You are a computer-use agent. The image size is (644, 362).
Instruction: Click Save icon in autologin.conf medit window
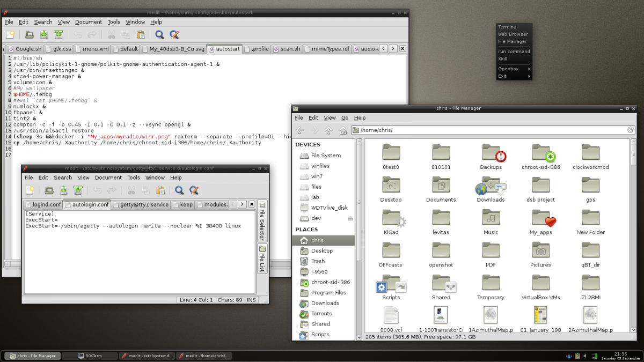(x=63, y=190)
